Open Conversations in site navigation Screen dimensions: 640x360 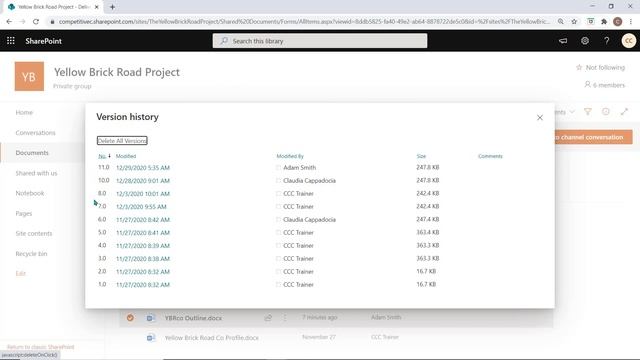[36, 133]
